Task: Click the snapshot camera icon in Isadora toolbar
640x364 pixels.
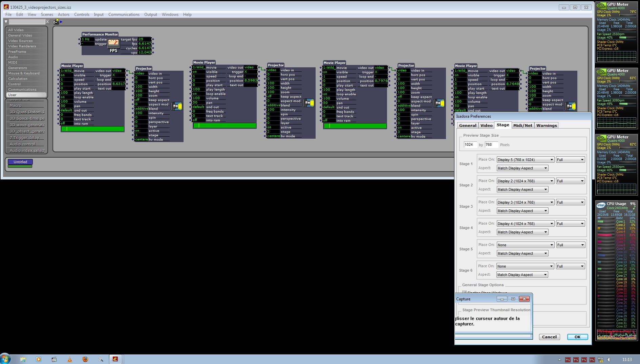Action: coord(56,22)
